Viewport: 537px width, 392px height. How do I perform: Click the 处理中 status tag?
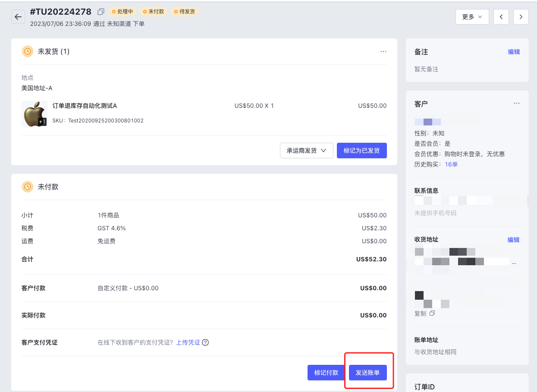coord(122,12)
